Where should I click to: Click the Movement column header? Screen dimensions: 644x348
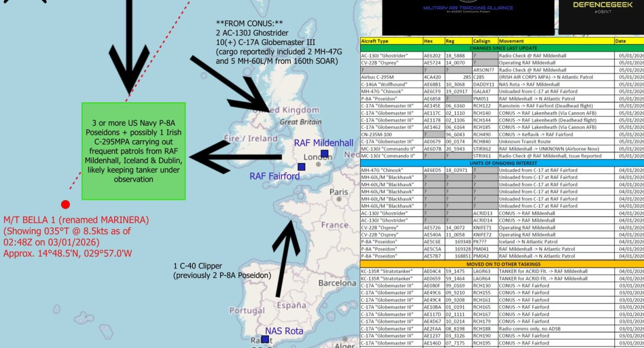click(x=555, y=41)
